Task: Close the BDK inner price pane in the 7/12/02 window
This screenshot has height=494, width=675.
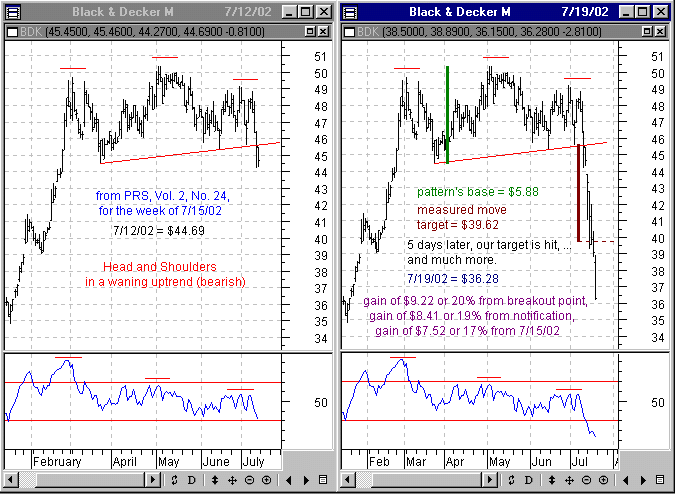Action: pos(323,31)
